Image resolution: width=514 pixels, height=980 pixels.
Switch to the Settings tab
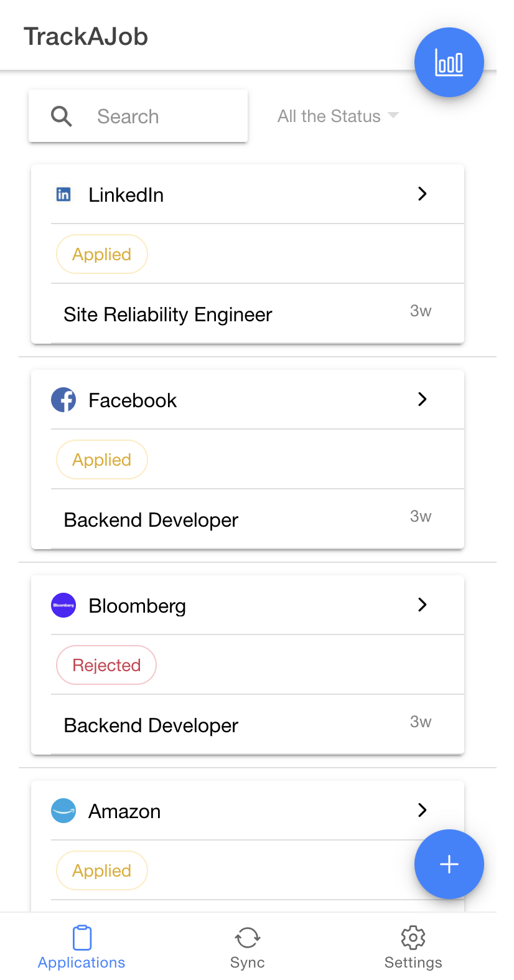coord(413,947)
